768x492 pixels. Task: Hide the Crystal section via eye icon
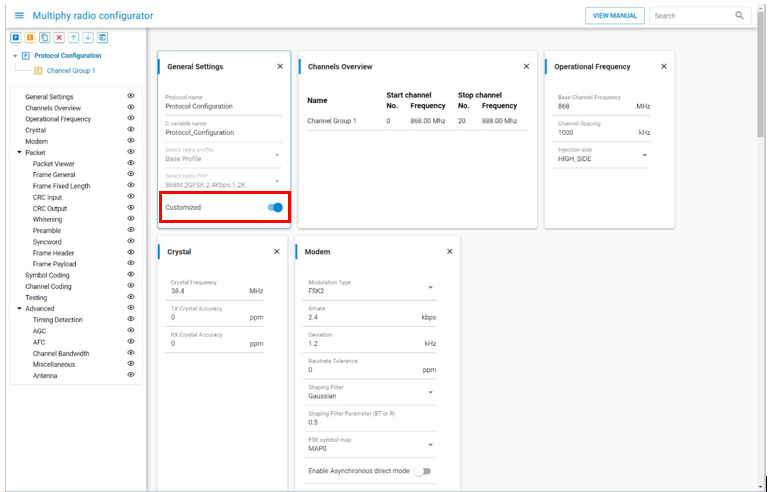click(131, 130)
